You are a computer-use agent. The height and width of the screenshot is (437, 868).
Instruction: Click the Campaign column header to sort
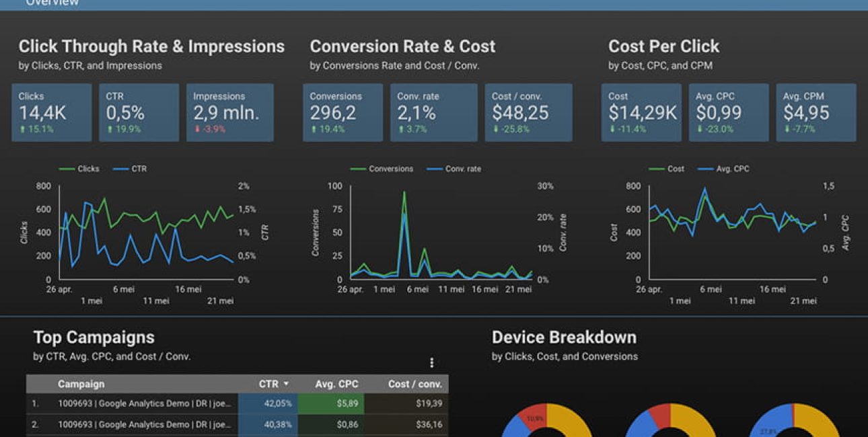click(x=81, y=384)
